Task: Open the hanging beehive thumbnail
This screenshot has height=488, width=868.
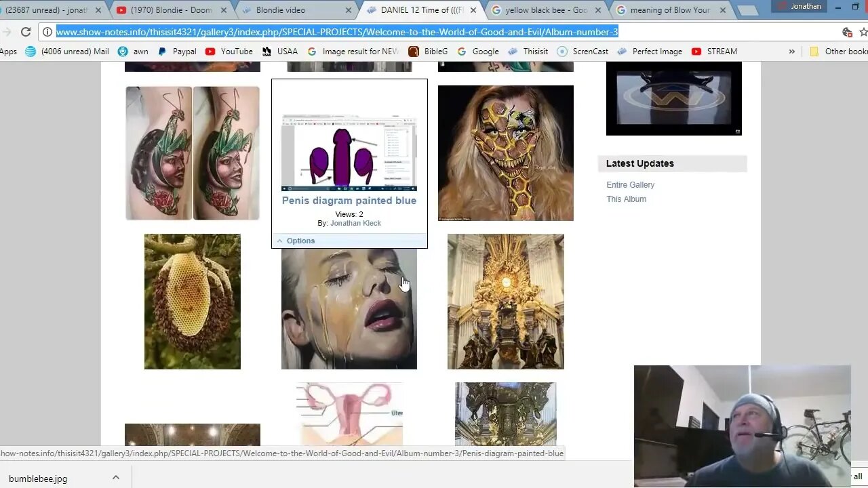Action: [x=193, y=302]
